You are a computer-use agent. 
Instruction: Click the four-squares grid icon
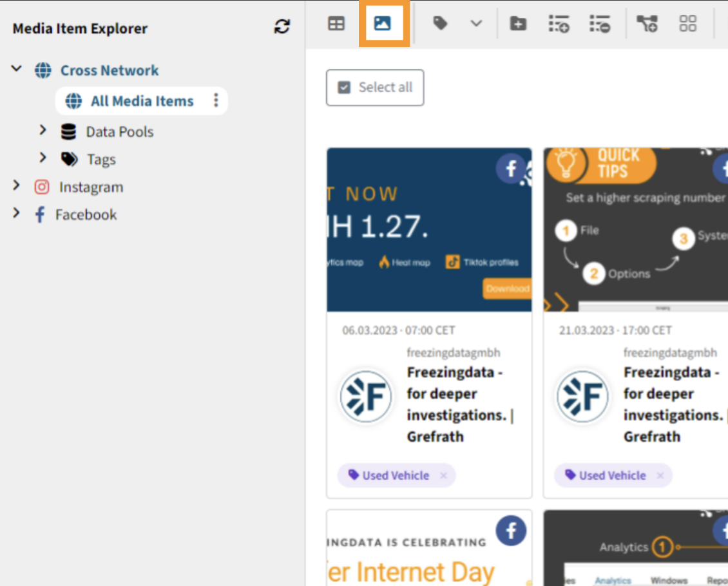tap(687, 23)
